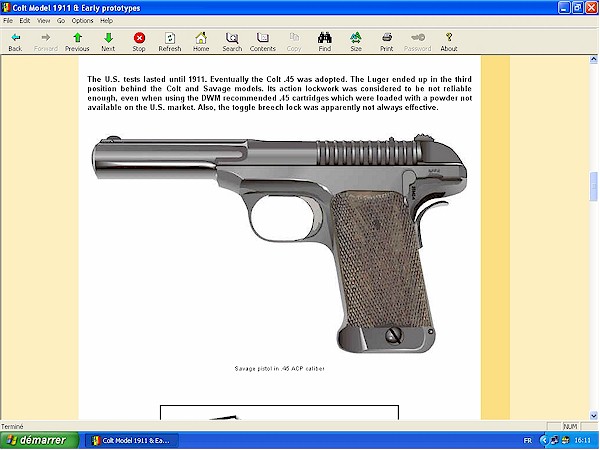
Task: Click the Savage pistol illustration
Action: [x=279, y=243]
